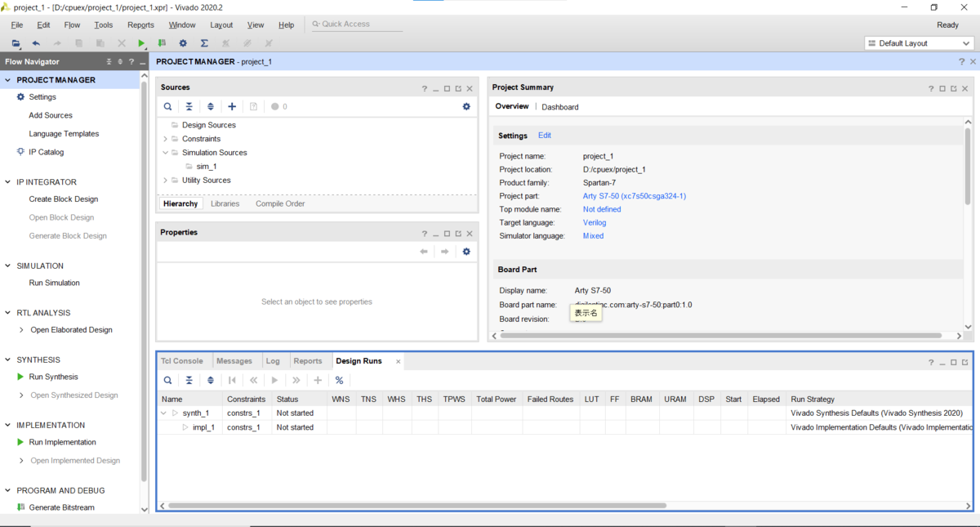Open the Sources panel gear settings
Viewport: 980px width, 527px height.
[466, 106]
